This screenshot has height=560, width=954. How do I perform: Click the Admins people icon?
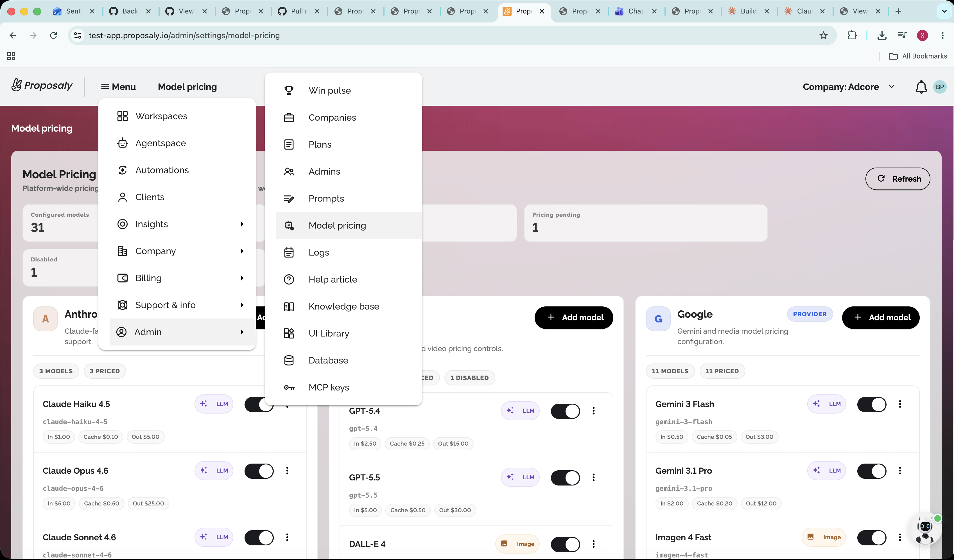tap(289, 171)
